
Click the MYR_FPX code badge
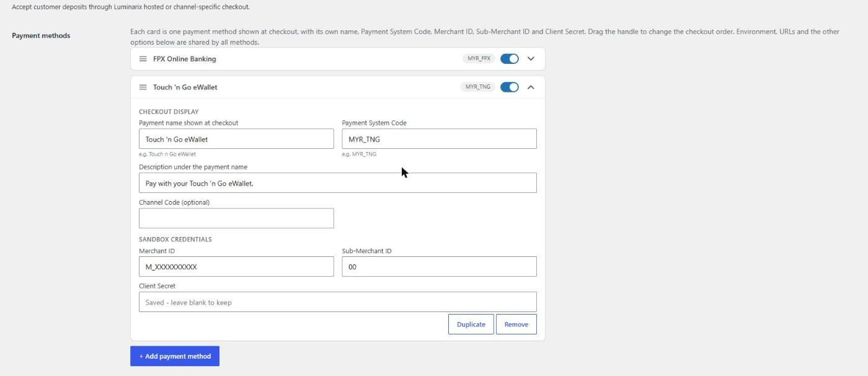[479, 58]
